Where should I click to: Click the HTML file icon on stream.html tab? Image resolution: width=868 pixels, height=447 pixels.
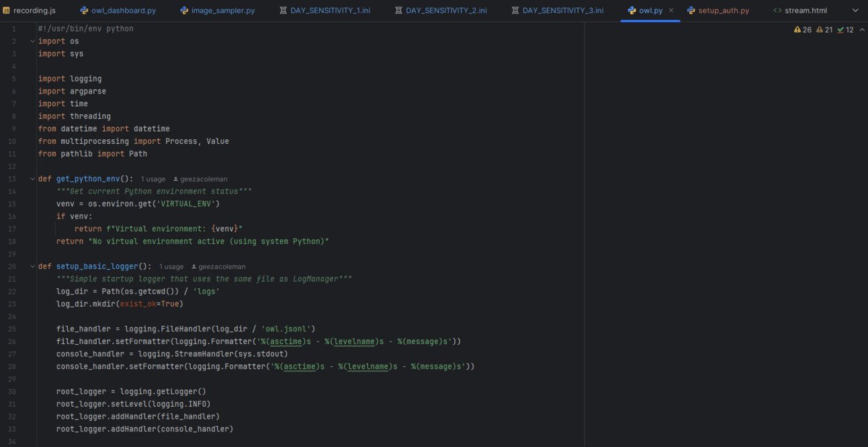[x=777, y=11]
